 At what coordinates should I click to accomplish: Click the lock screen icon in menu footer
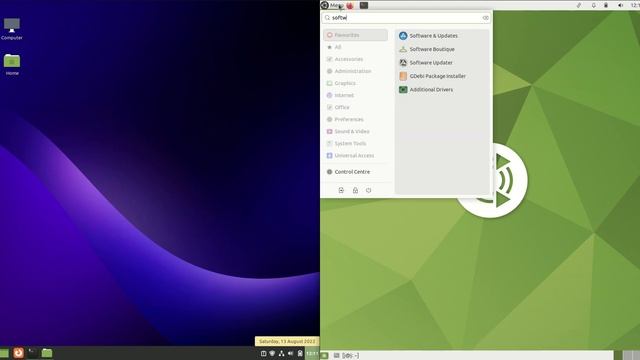pyautogui.click(x=355, y=190)
